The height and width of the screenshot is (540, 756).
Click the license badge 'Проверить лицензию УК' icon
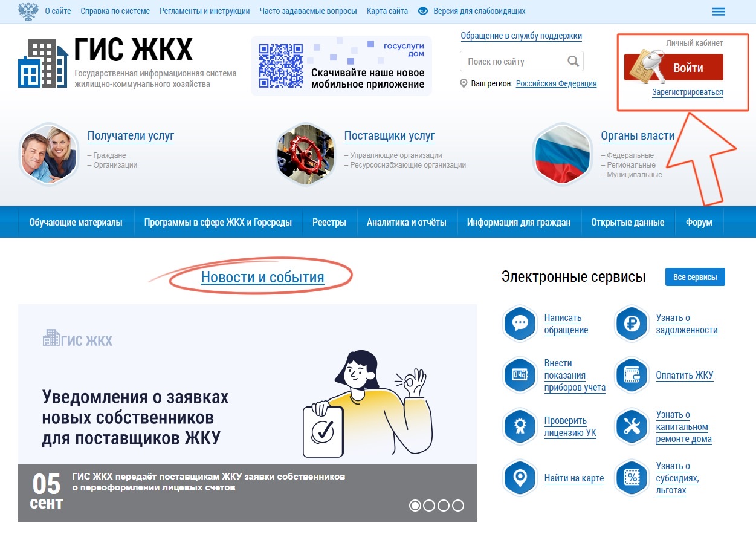point(520,427)
